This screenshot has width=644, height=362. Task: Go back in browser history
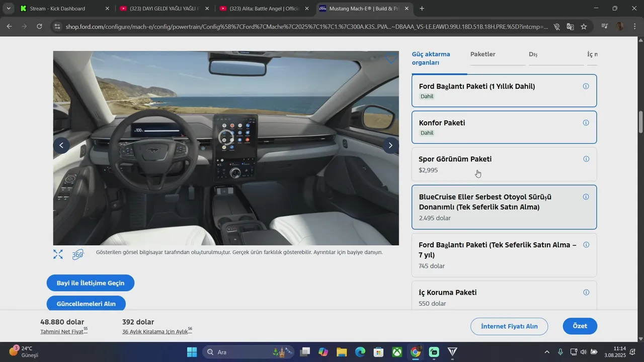pyautogui.click(x=9, y=26)
